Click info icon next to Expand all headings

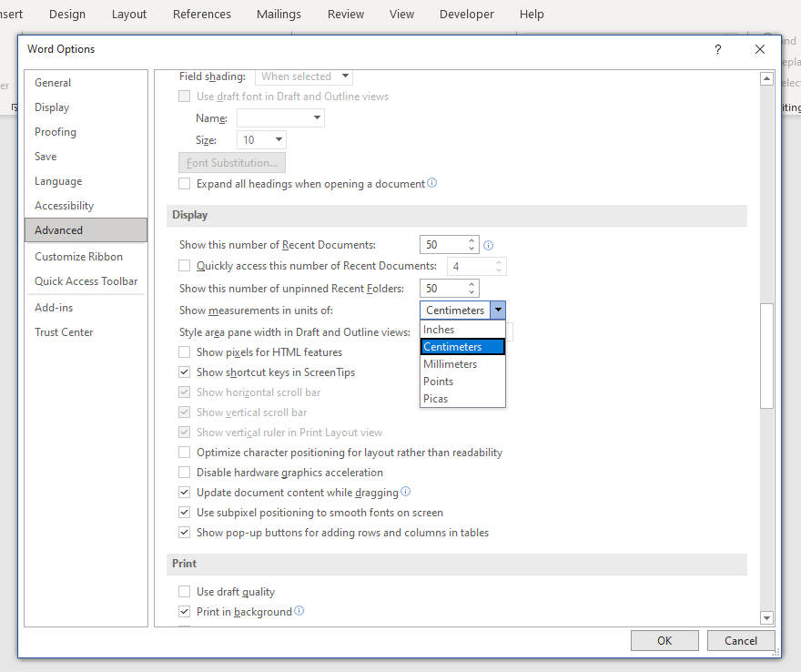point(432,183)
